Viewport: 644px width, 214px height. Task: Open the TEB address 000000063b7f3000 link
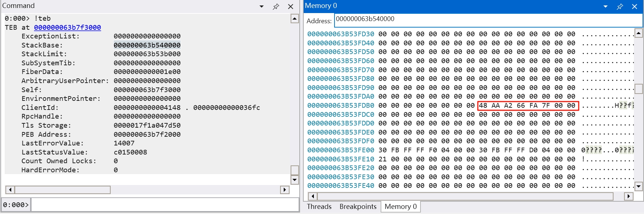tap(67, 27)
